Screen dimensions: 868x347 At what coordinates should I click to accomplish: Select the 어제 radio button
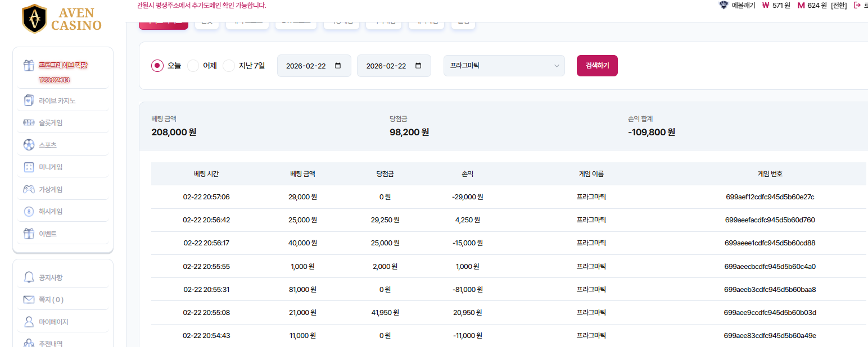(193, 66)
